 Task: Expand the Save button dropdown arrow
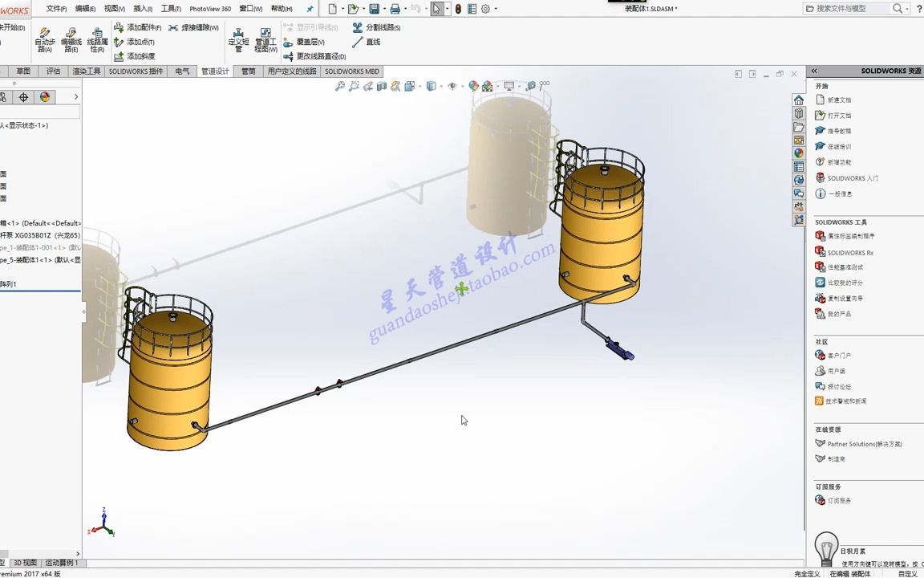click(x=384, y=9)
